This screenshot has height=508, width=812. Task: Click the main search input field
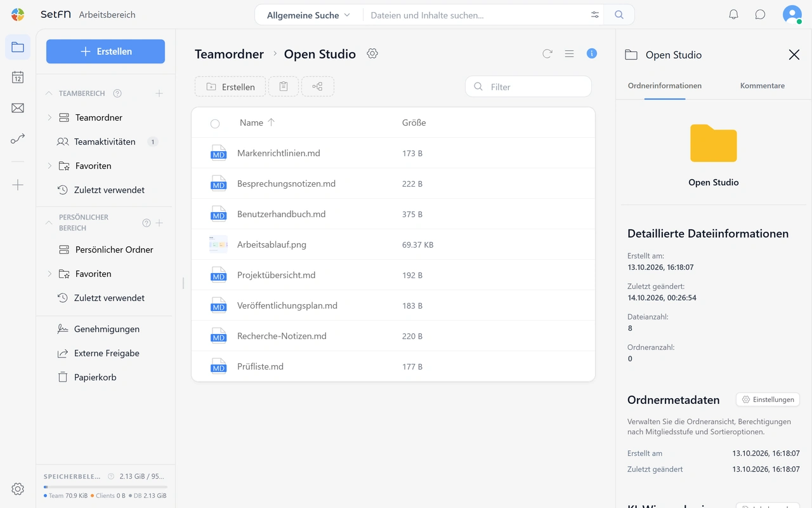click(x=476, y=15)
